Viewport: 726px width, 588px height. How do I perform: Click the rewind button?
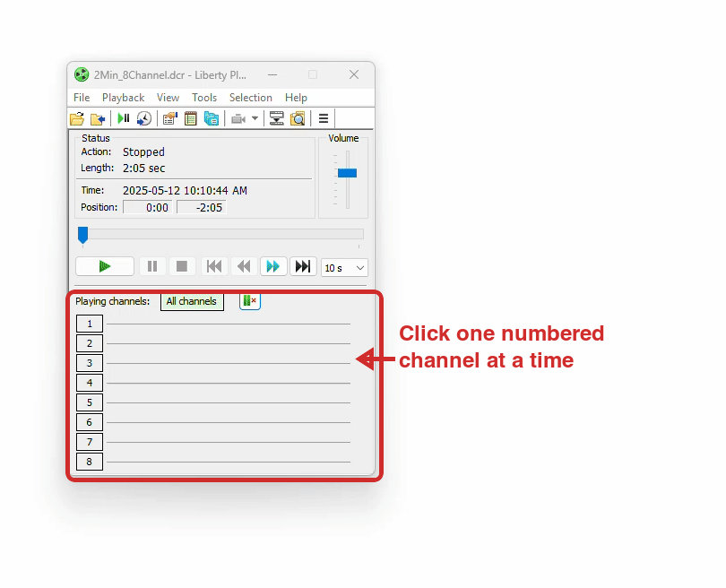[x=244, y=267]
